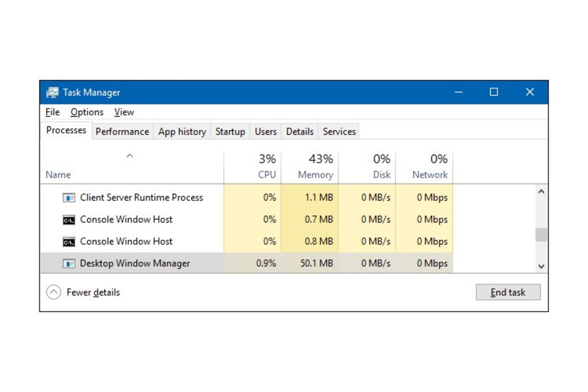The image size is (588, 392).
Task: Click the vertical scrollbar thumb
Action: [x=541, y=235]
